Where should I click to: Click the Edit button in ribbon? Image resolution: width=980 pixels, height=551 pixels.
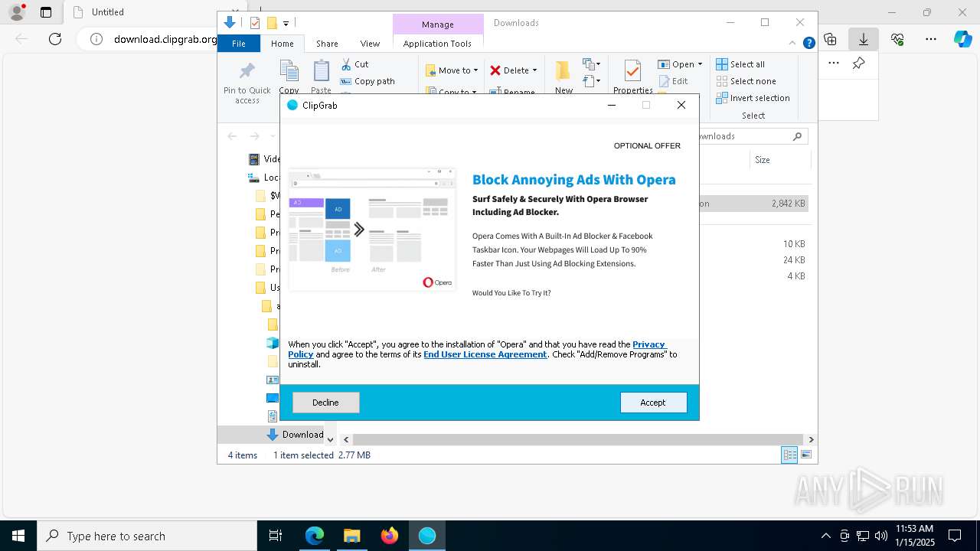pos(673,81)
